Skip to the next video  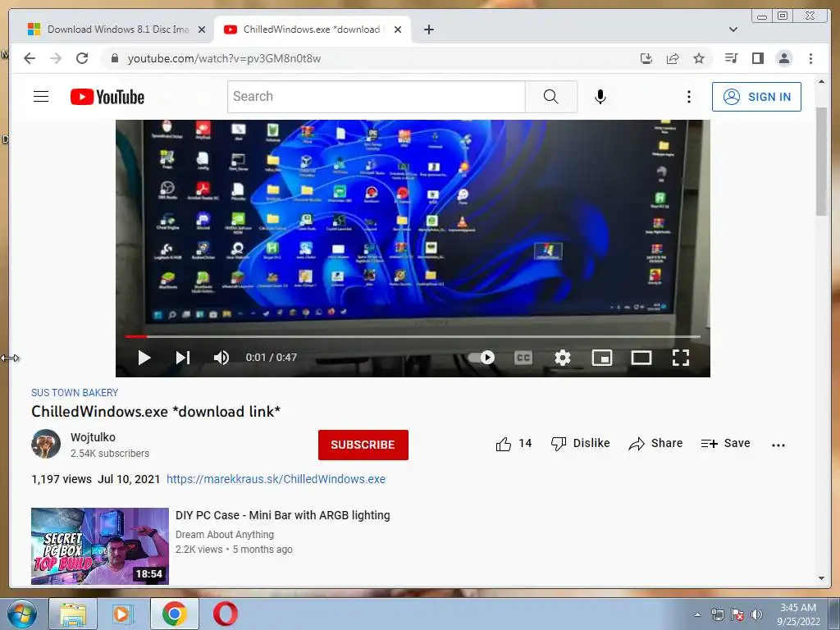click(x=183, y=358)
